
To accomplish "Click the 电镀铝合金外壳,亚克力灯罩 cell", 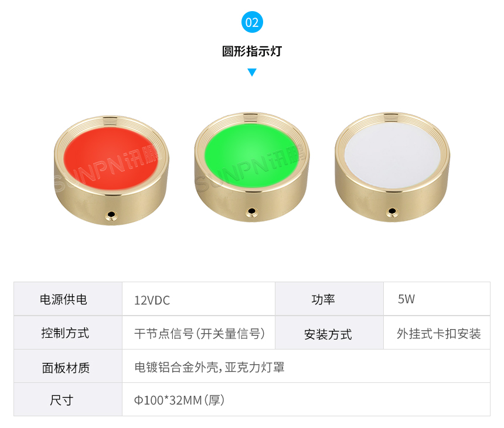I will click(x=306, y=367).
